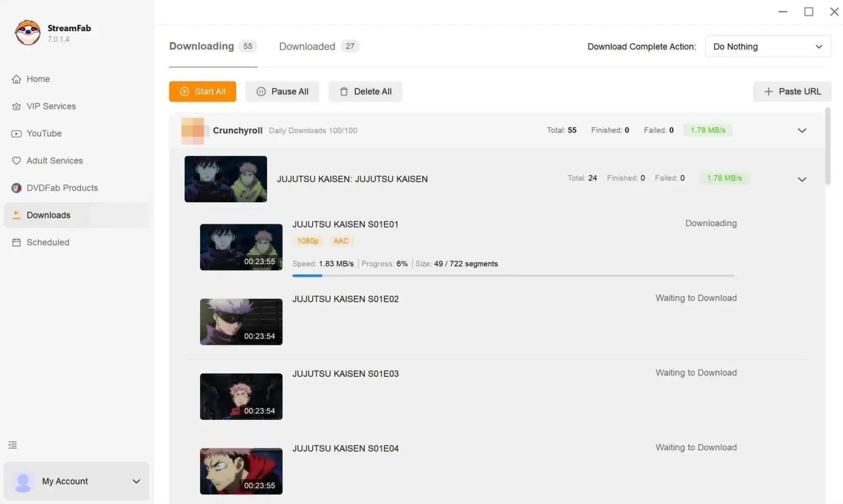Minimize the StreamFab window
Image resolution: width=843 pixels, height=504 pixels.
point(783,12)
